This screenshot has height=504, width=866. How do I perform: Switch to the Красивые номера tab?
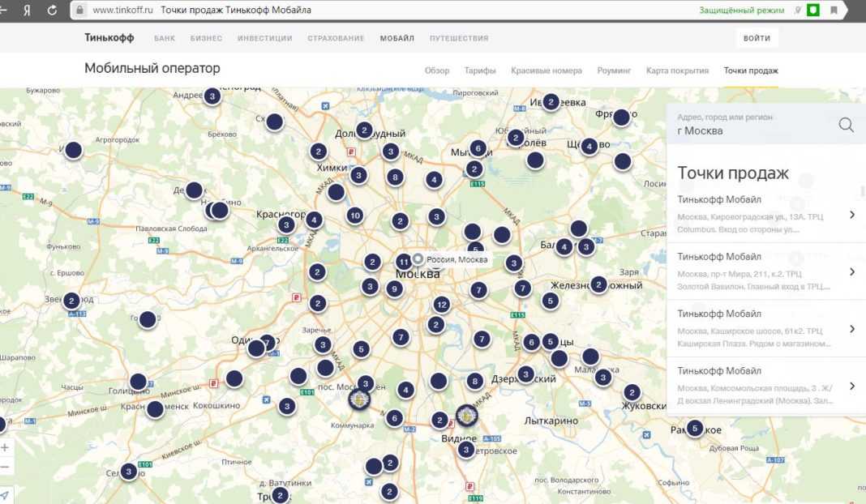[x=547, y=70]
